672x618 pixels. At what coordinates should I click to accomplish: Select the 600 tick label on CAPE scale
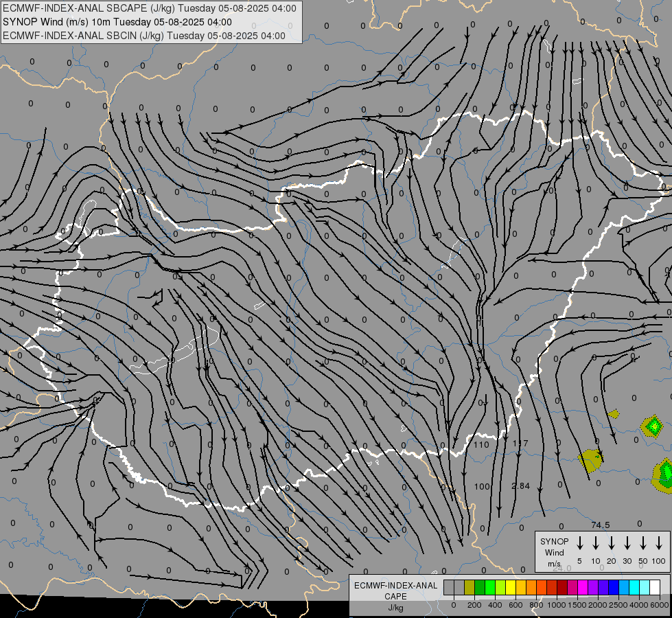(515, 605)
